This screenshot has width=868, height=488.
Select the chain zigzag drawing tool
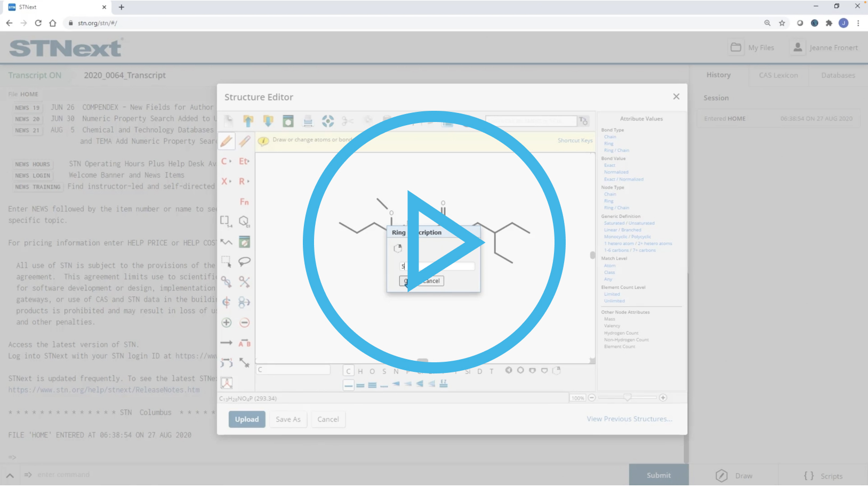pyautogui.click(x=226, y=242)
